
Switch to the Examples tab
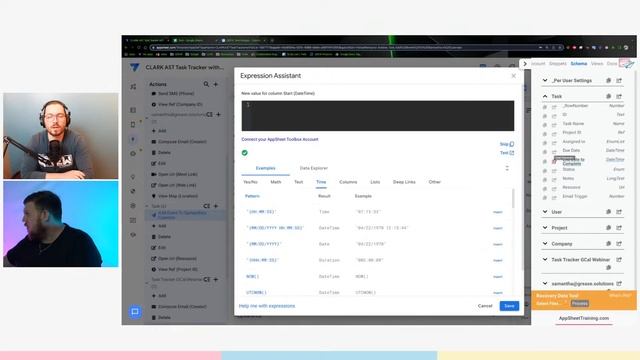[265, 168]
